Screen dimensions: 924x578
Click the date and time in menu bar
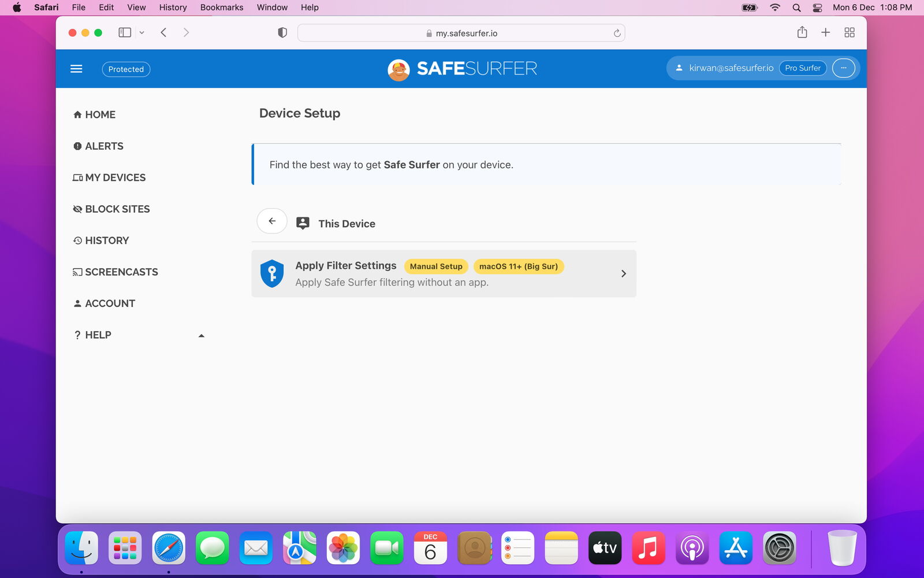[x=873, y=8]
